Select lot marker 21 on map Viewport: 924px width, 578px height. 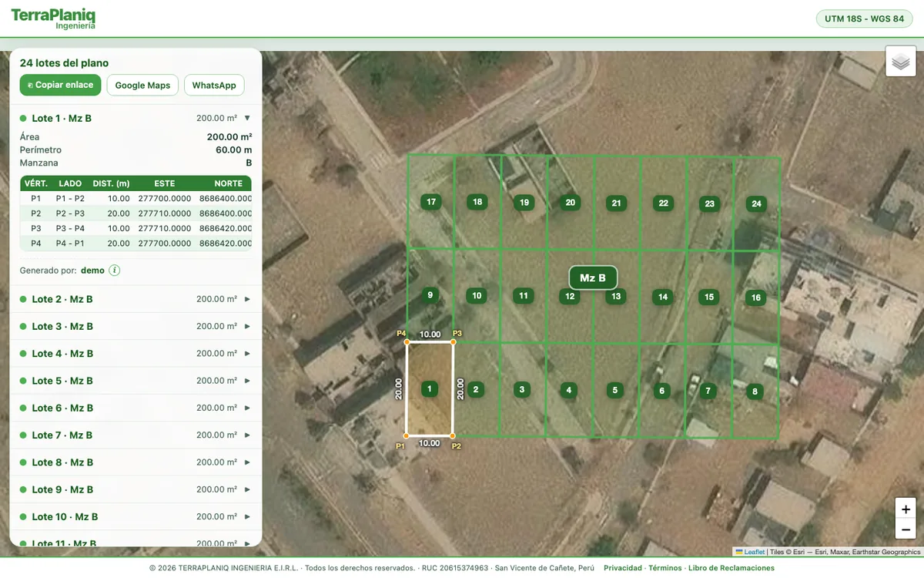point(616,203)
